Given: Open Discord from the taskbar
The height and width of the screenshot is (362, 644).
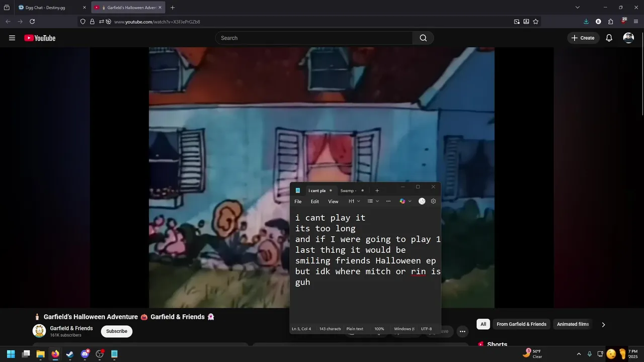Looking at the screenshot, I should (x=85, y=354).
